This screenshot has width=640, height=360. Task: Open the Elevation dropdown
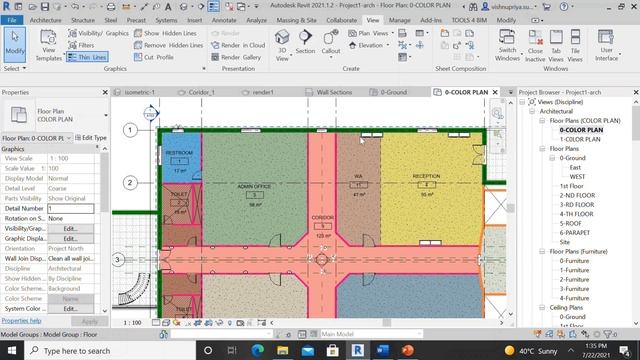tap(369, 45)
